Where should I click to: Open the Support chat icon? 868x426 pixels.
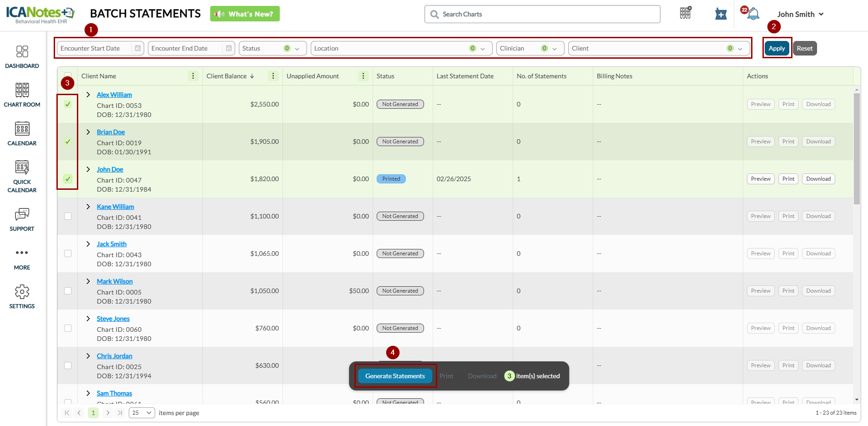pyautogui.click(x=22, y=214)
